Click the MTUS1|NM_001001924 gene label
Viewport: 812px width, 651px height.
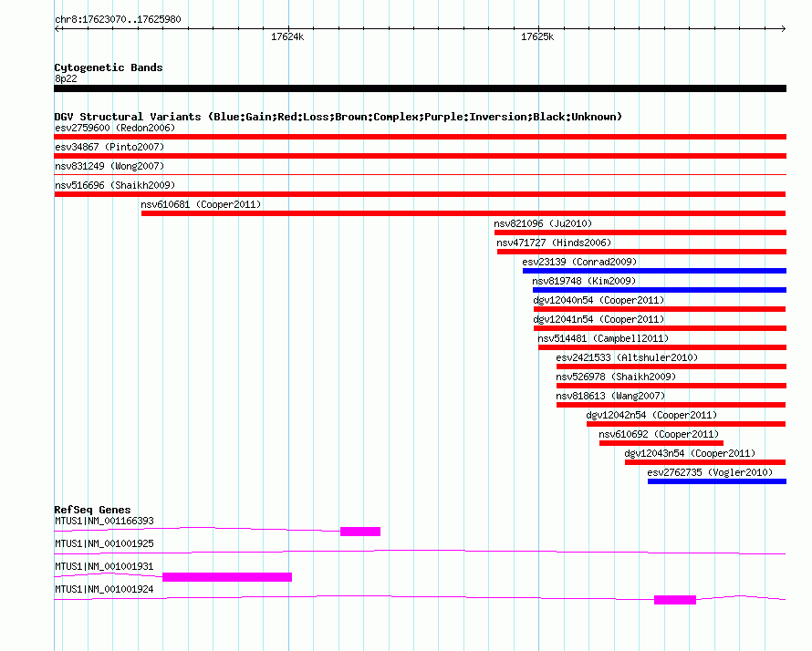pos(104,589)
